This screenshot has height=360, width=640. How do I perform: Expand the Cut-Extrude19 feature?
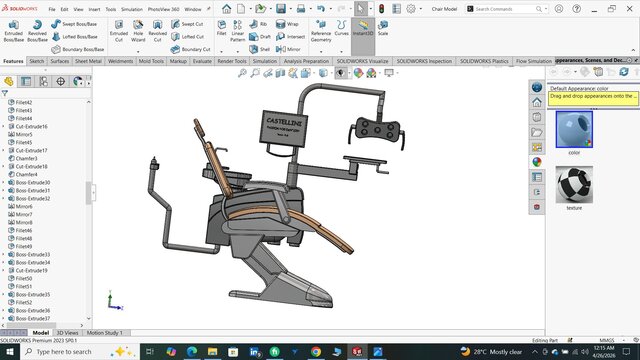pyautogui.click(x=3, y=270)
